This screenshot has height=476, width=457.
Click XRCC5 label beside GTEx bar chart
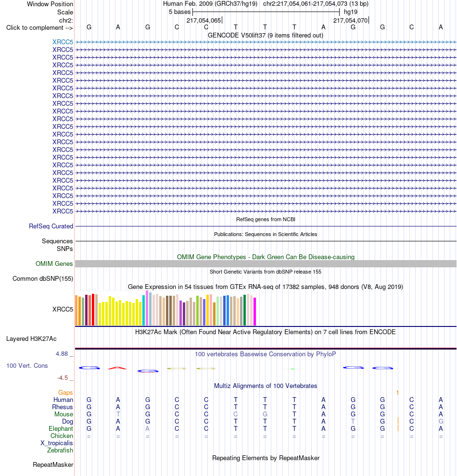(63, 309)
